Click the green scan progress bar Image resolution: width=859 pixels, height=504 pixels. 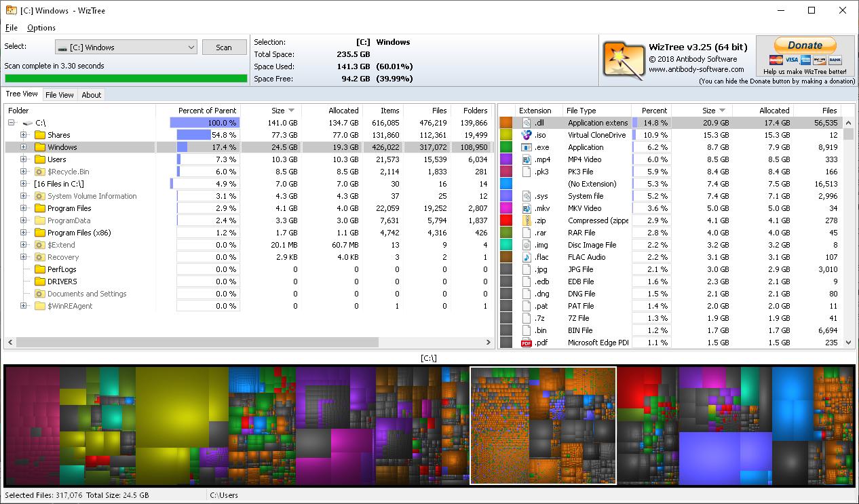[126, 79]
